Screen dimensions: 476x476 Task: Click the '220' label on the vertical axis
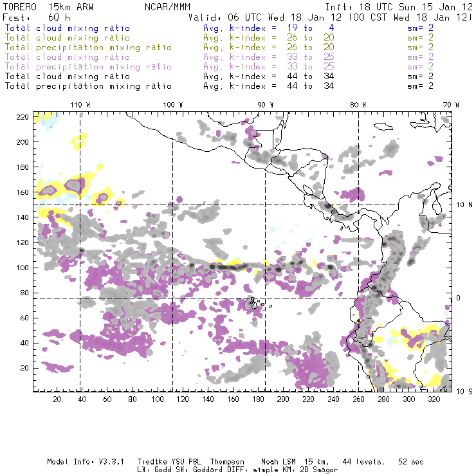23,117
